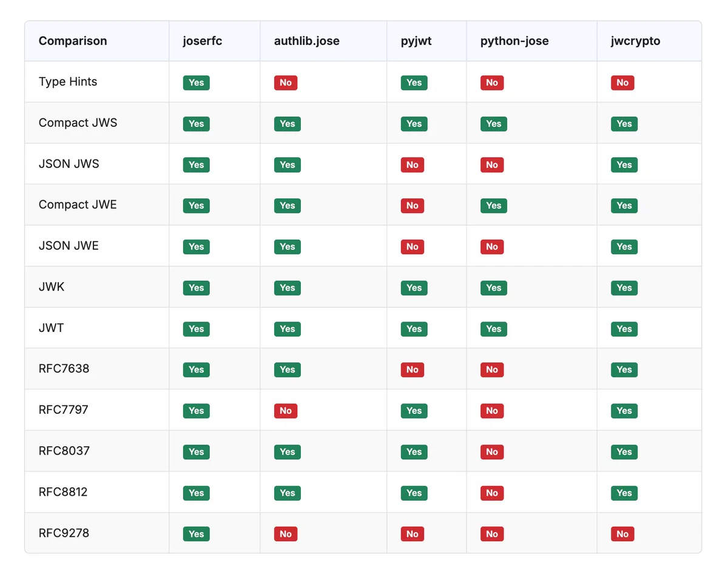The width and height of the screenshot is (728, 574).
Task: Click the Yes badge for pyjwt RFC8037
Action: tap(414, 452)
